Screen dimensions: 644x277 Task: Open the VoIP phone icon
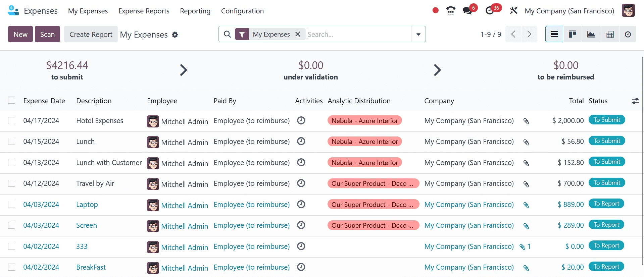[451, 11]
